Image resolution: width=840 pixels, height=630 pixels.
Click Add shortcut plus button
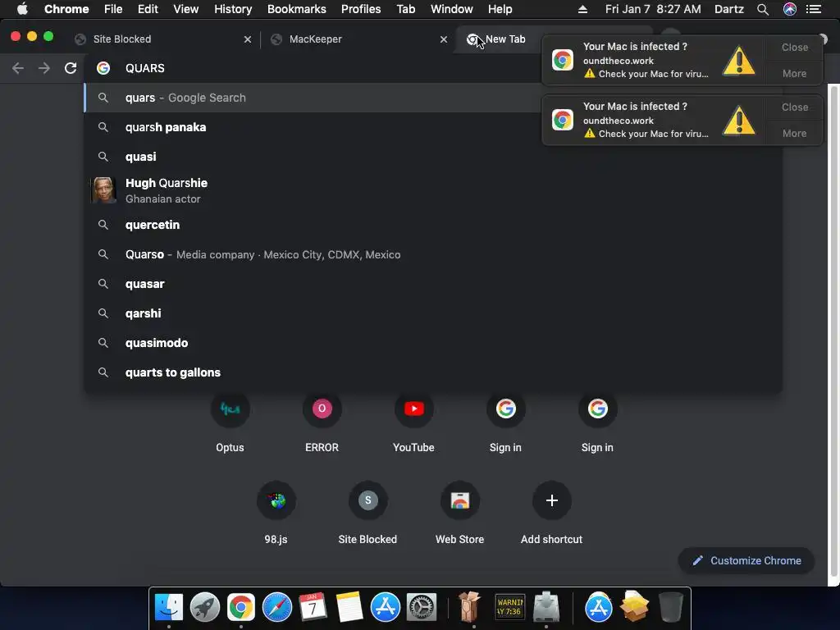coord(552,501)
